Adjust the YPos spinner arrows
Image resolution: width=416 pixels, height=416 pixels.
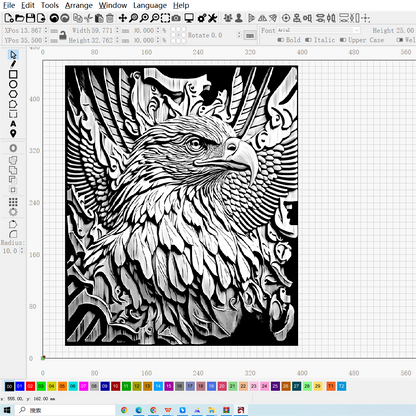[46, 40]
